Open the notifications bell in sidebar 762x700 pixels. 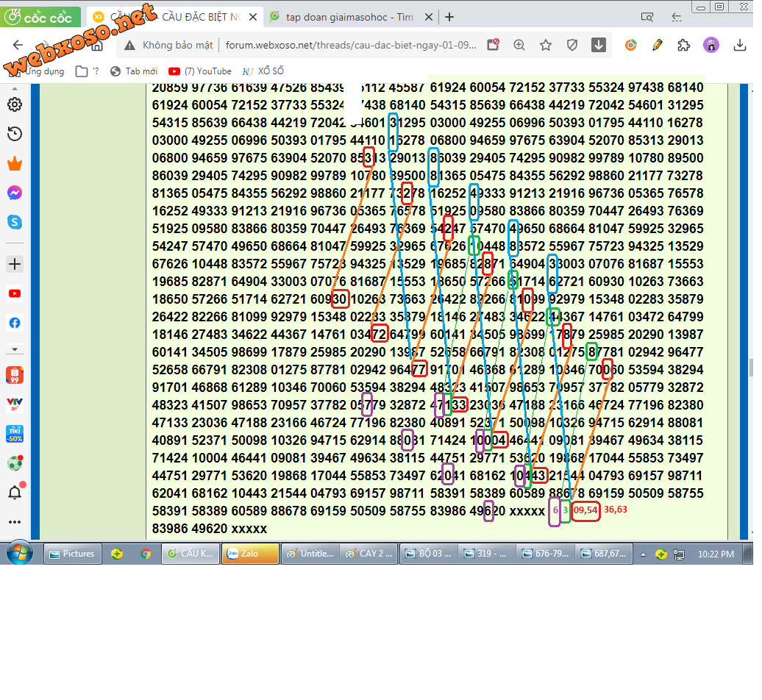15,492
